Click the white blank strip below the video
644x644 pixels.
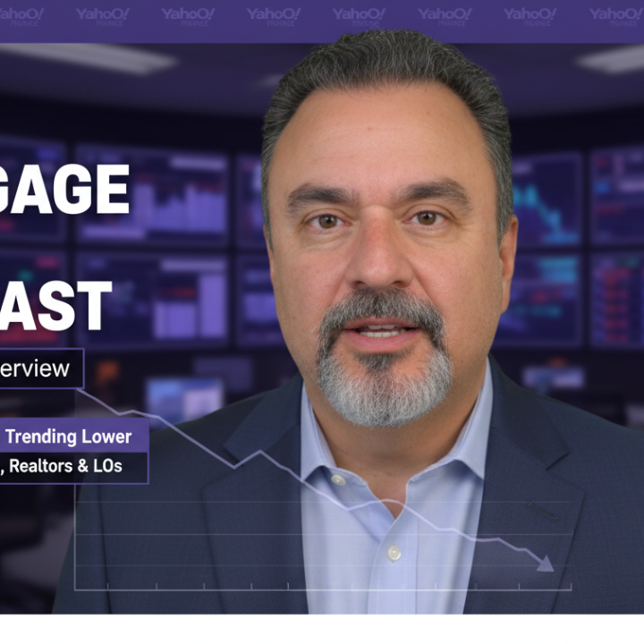[x=322, y=630]
